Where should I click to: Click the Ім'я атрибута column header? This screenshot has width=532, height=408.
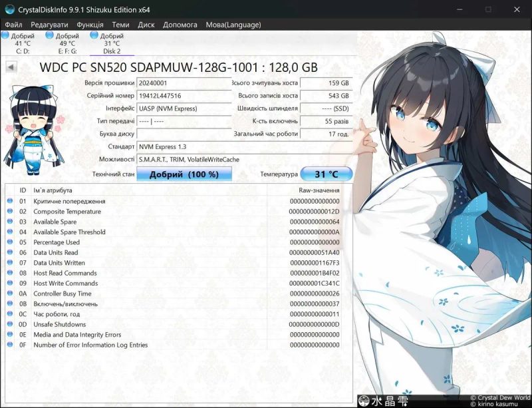coord(149,190)
